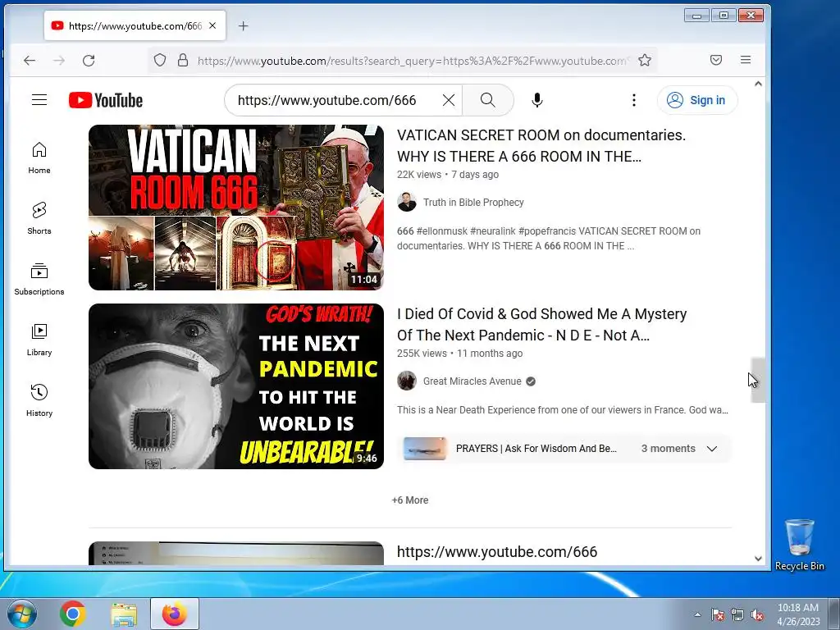Click Great Miracles Avenue avatar

[x=407, y=381]
